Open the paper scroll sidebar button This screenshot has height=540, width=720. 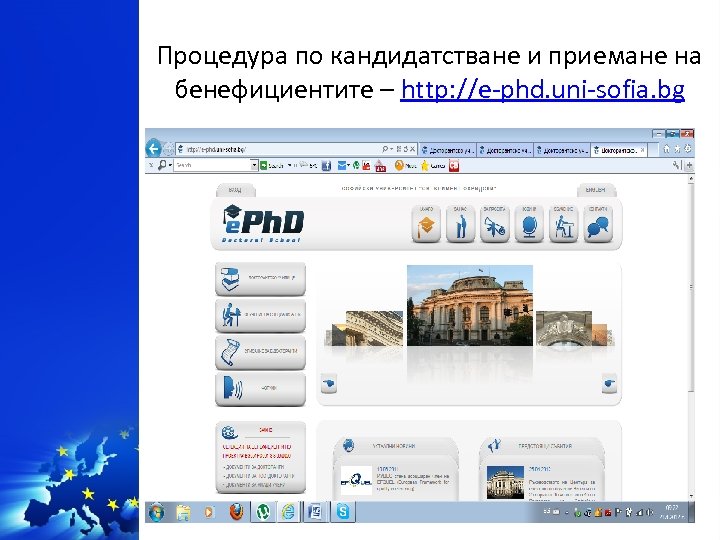260,352
